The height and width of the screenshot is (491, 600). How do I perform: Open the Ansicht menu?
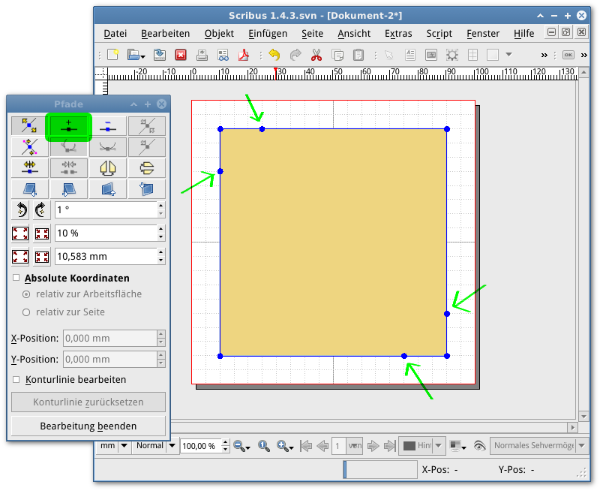(354, 33)
